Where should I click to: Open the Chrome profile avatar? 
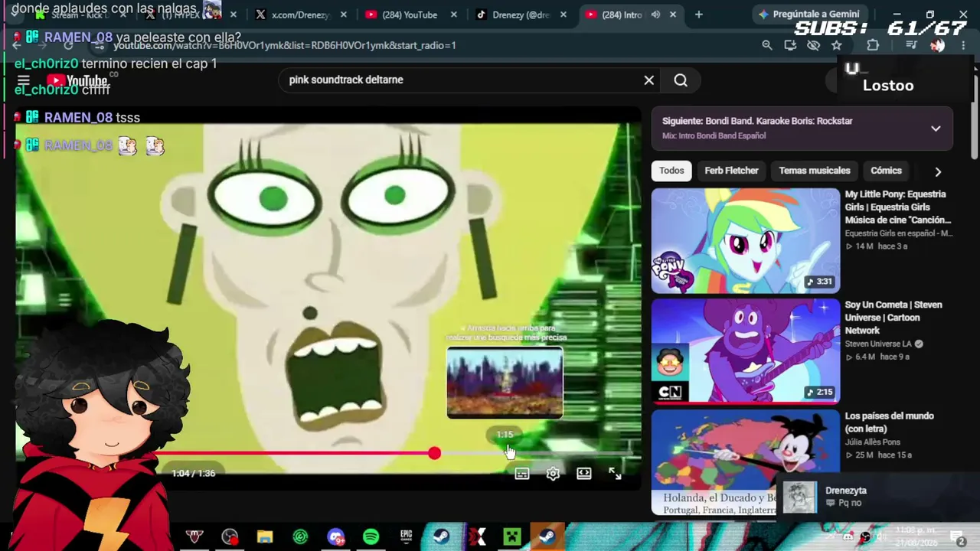[937, 45]
